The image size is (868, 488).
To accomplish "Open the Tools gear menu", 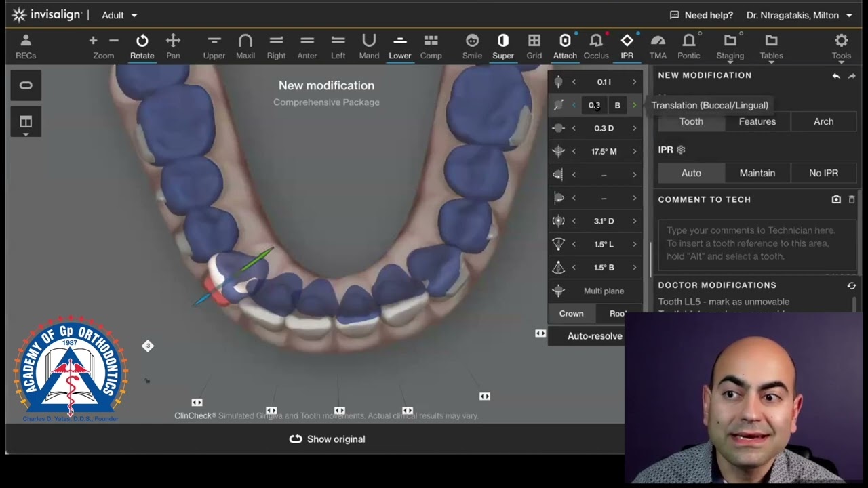I will (x=842, y=47).
